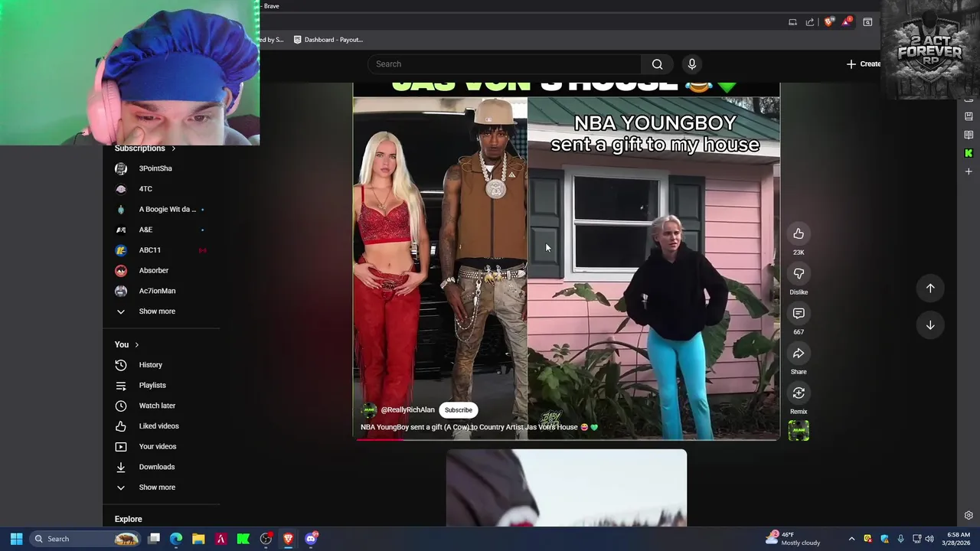980x551 pixels.
Task: Open @ReallyRichAlan channel avatar
Action: pyautogui.click(x=369, y=410)
